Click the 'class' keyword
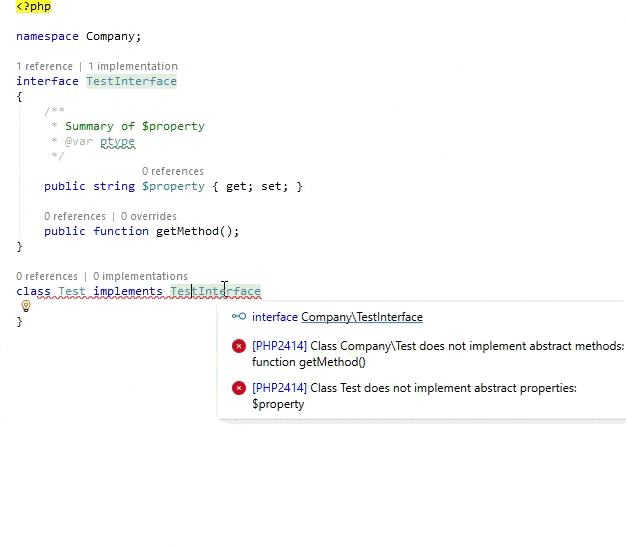Screen dimensions: 626x548 [34, 291]
